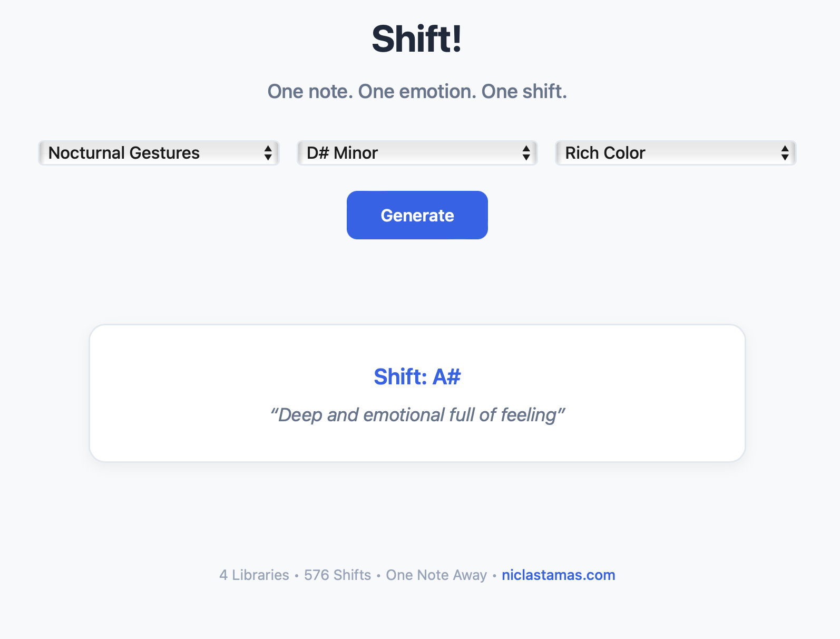This screenshot has height=639, width=840.
Task: Click the Shift: A# result heading
Action: coord(417,376)
